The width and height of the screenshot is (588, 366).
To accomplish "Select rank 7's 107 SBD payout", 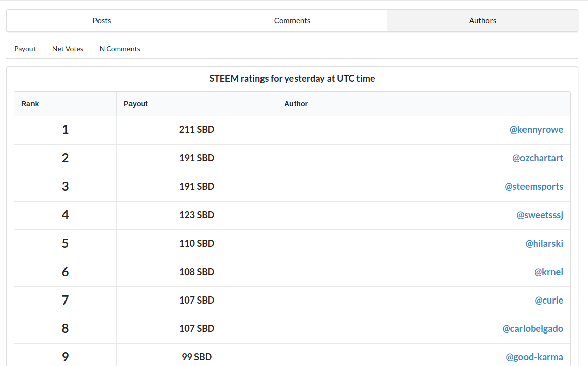I will point(197,301).
